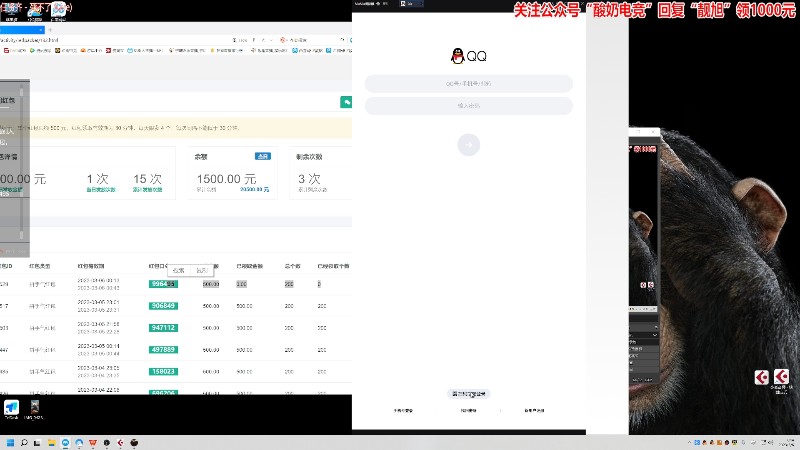800x450 pixels.
Task: Click the green link under 15 次
Action: click(x=147, y=190)
